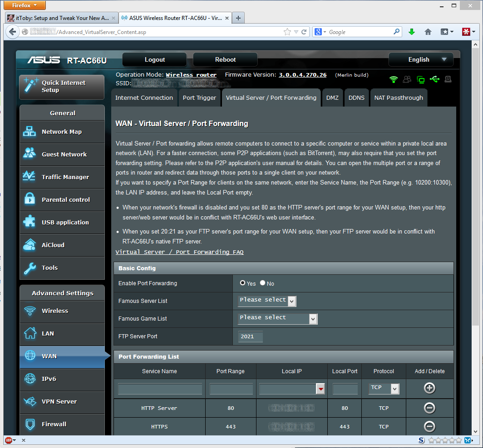The image size is (483, 448).
Task: Switch to NAT Passthrough tab
Action: point(399,98)
